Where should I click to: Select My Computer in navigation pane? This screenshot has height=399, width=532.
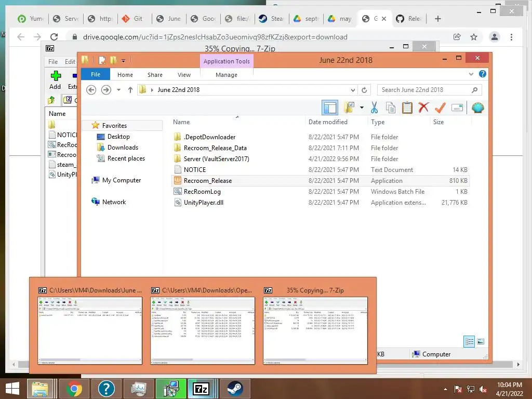[122, 180]
